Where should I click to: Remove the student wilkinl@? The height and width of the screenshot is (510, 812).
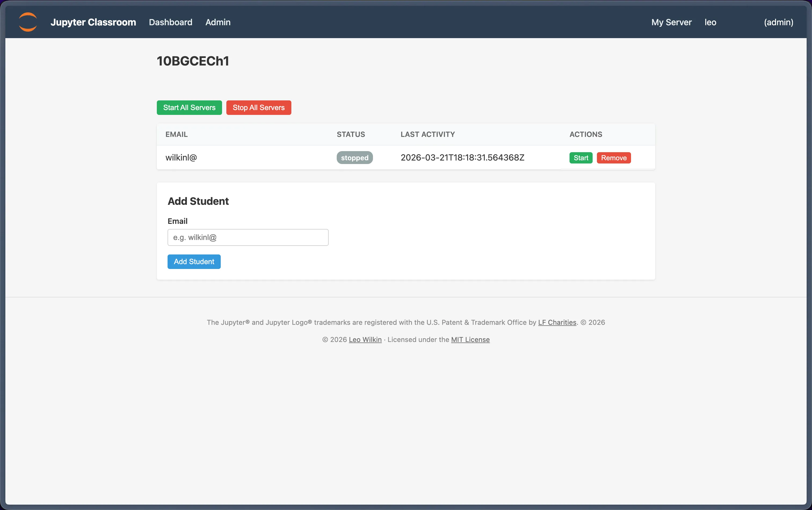pos(613,158)
